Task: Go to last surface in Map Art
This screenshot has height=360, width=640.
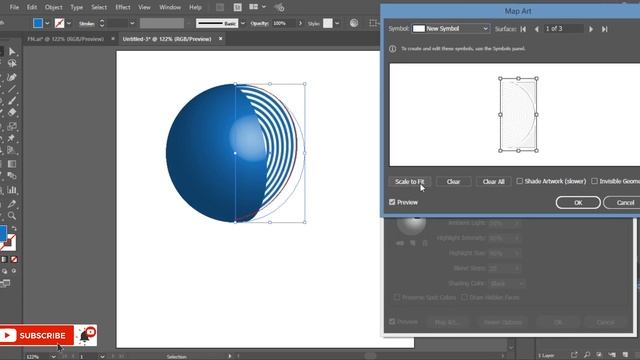Action: [605, 29]
